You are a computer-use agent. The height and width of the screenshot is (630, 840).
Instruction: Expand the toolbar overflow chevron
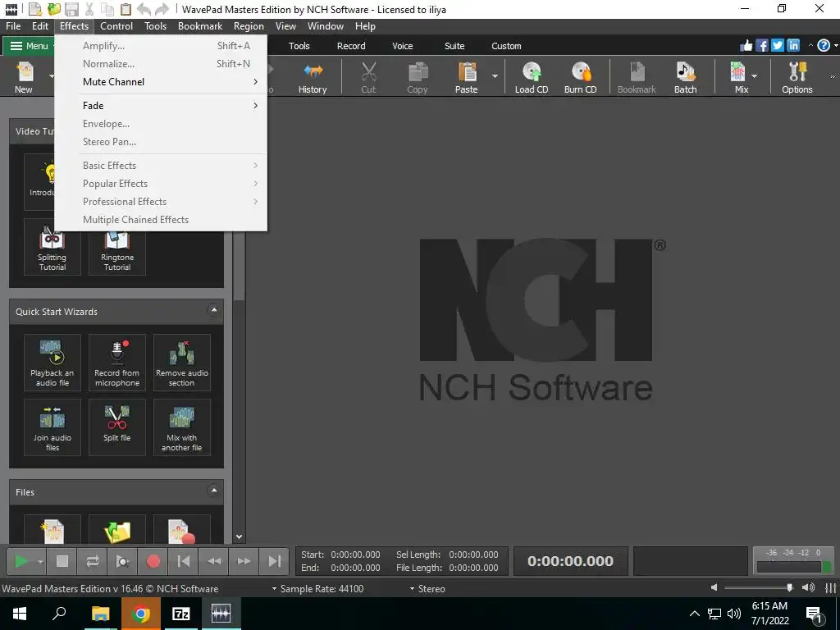(x=833, y=76)
